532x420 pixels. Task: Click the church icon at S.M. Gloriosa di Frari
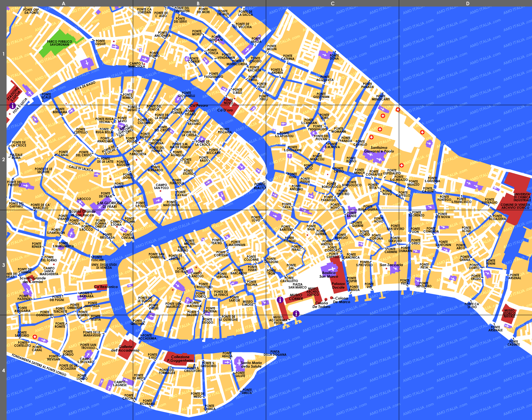click(x=100, y=207)
